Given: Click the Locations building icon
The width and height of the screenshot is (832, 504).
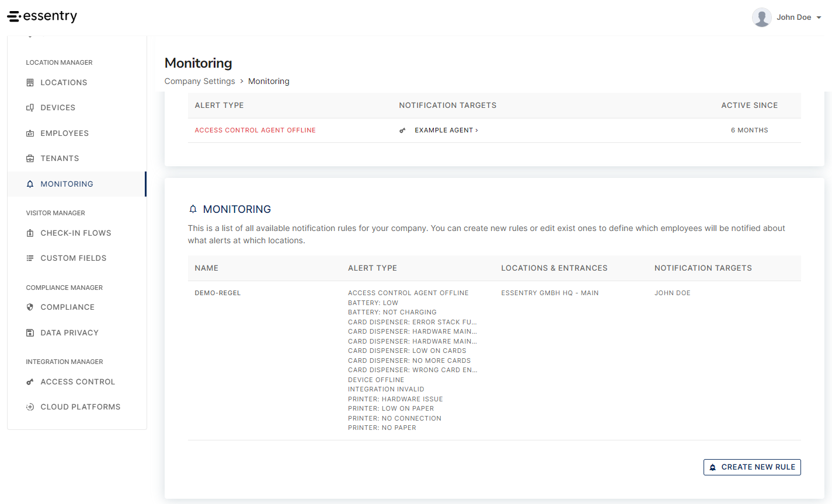Looking at the screenshot, I should 30,83.
